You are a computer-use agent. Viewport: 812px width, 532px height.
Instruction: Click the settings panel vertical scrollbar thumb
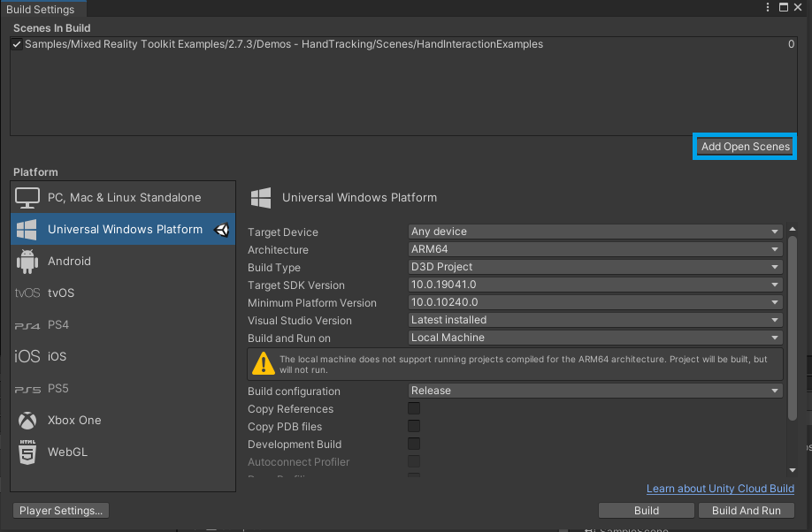(793, 328)
